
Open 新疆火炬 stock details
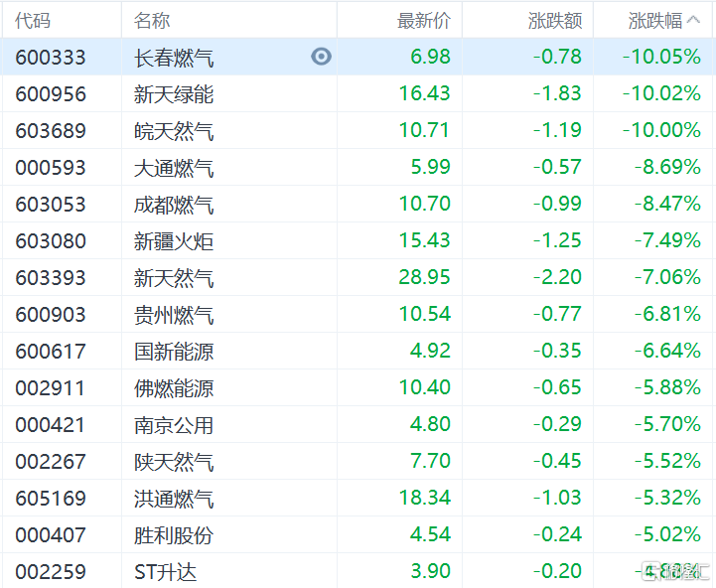point(174,241)
